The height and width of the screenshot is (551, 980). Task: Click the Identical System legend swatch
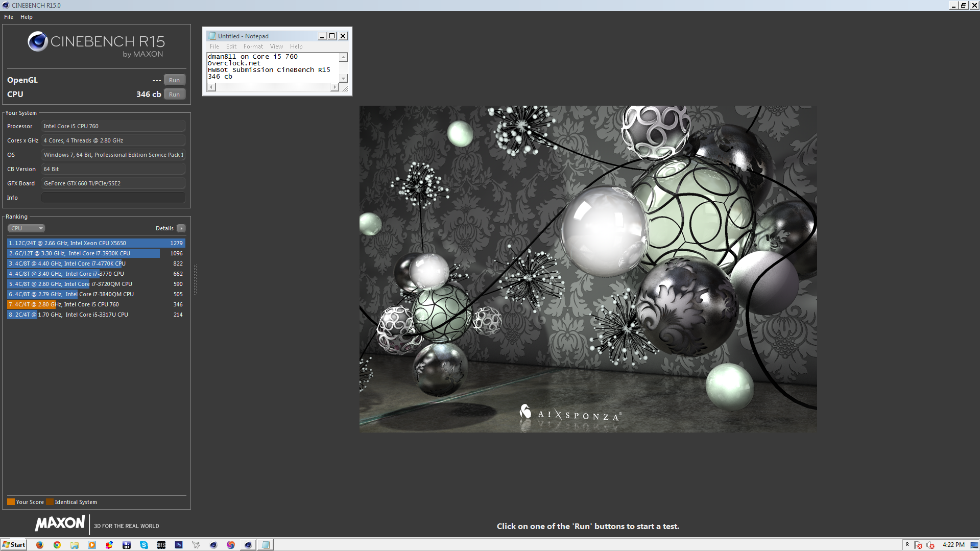tap(50, 502)
